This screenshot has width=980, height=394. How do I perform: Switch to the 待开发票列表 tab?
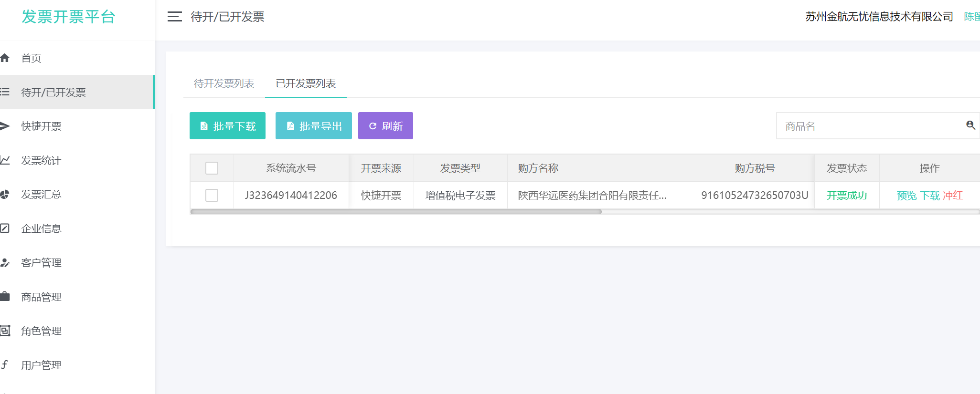click(224, 83)
